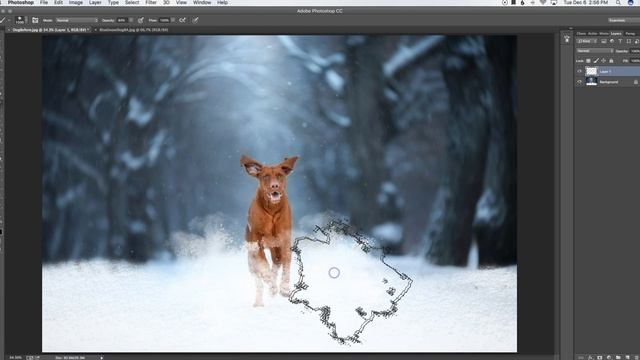The height and width of the screenshot is (360, 640).
Task: Open the Layer menu
Action: coord(95,2)
